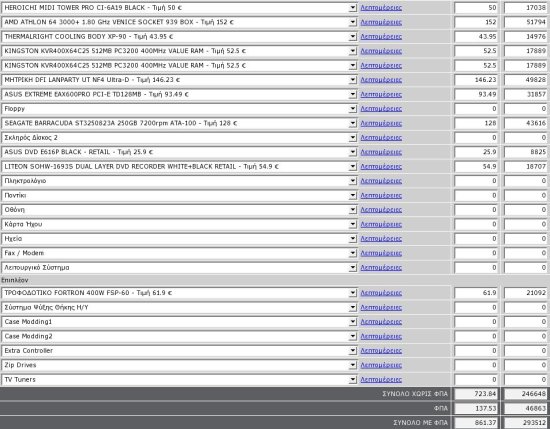The width and height of the screenshot is (550, 429).
Task: Open the Λεπτομέρειες link in the Case Modding2 row
Action: pyautogui.click(x=381, y=336)
